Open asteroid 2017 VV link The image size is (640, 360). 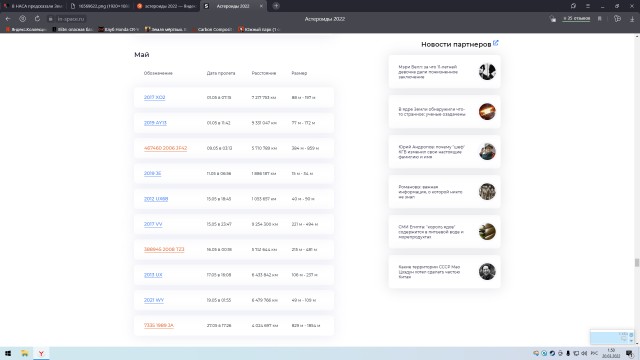point(153,224)
